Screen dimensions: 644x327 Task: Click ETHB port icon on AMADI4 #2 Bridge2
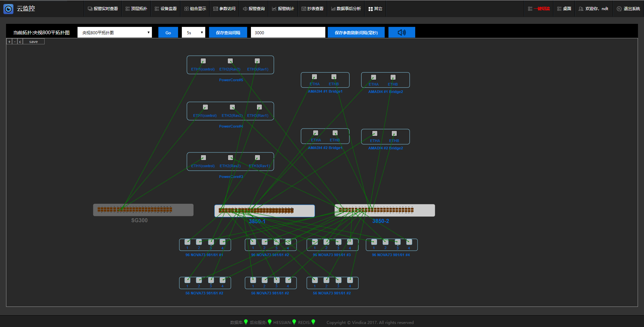[394, 134]
